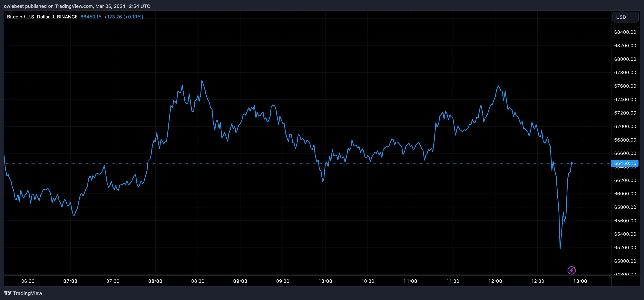Viewport: 644px width, 300px height.
Task: Click the +0.19% change value in the legend
Action: tap(134, 17)
